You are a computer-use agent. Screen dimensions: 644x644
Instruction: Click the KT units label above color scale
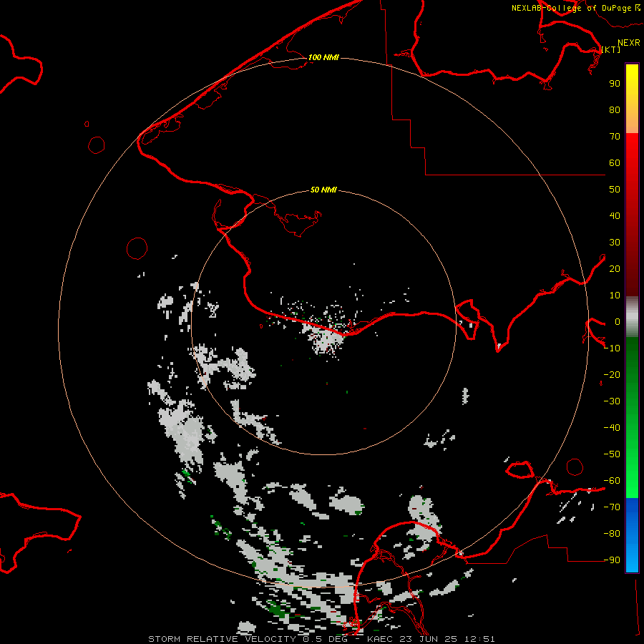click(x=611, y=49)
